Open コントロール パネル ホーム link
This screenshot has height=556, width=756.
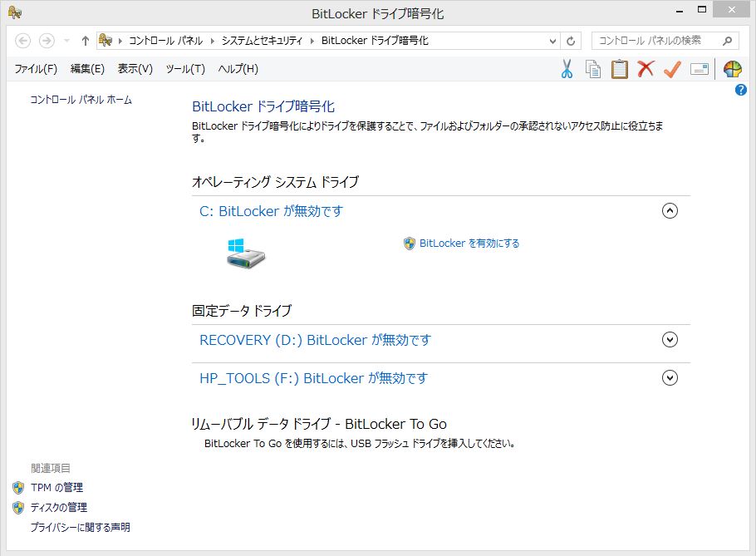click(x=81, y=100)
